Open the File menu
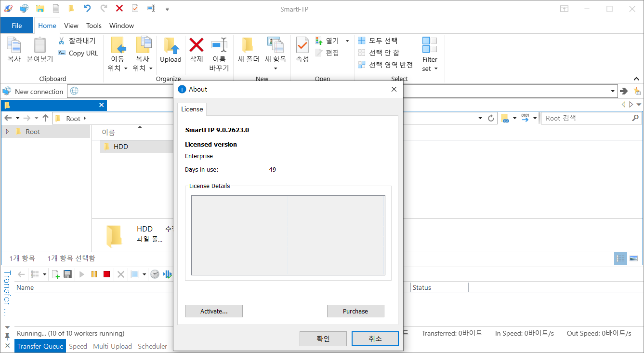 pos(17,26)
